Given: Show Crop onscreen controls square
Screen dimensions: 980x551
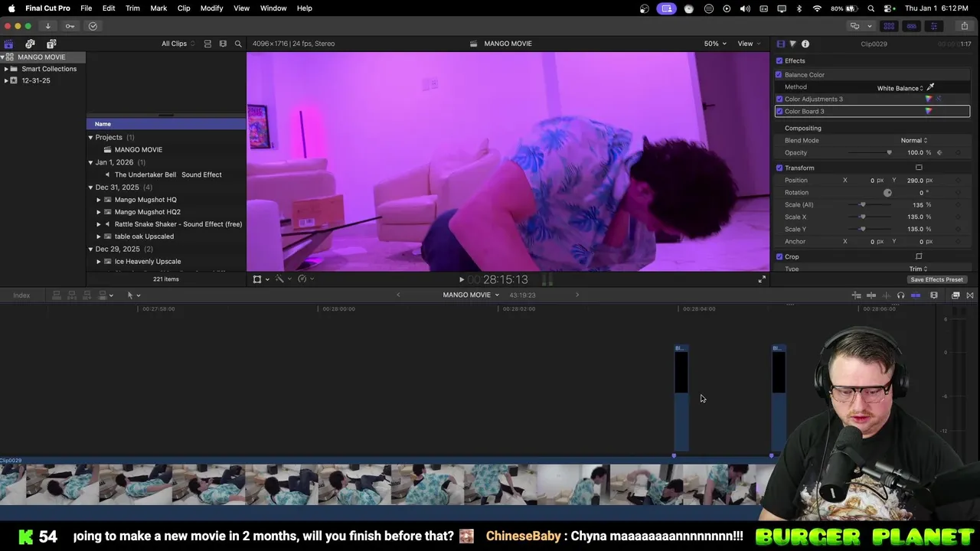Looking at the screenshot, I should pos(919,256).
